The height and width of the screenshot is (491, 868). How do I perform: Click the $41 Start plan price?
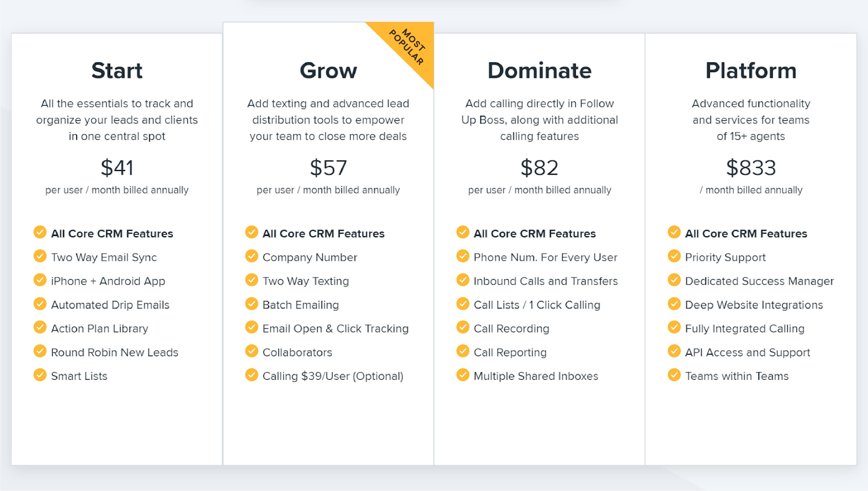tap(117, 168)
